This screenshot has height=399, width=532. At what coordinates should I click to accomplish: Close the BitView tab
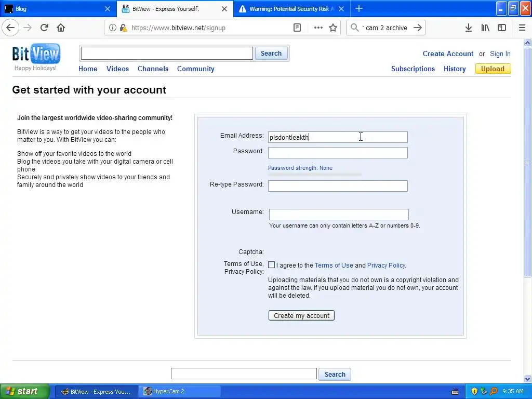(x=224, y=9)
